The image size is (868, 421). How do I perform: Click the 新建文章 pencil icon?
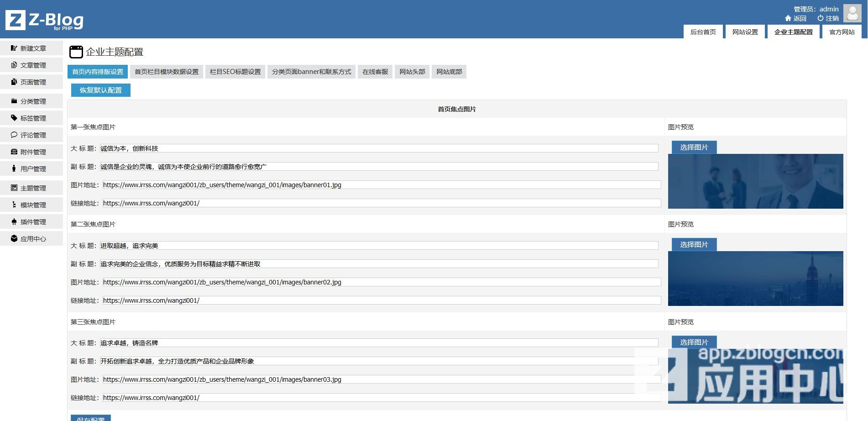click(x=14, y=48)
